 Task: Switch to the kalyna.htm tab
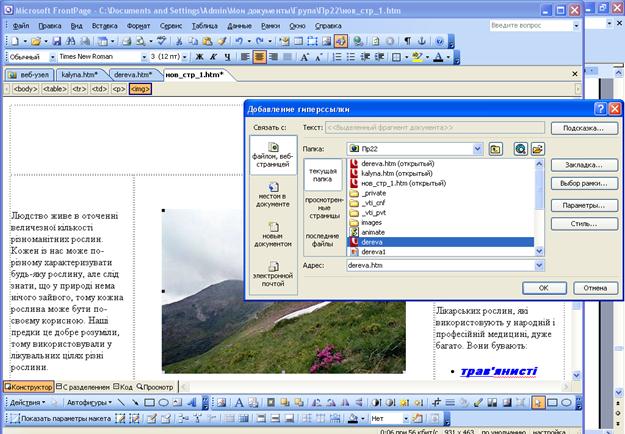[x=82, y=75]
